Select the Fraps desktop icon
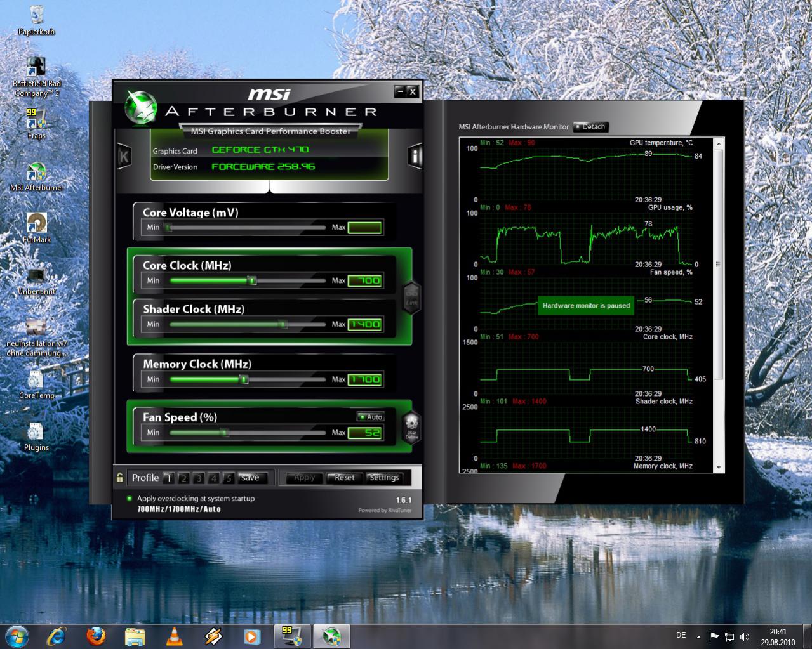 click(36, 124)
